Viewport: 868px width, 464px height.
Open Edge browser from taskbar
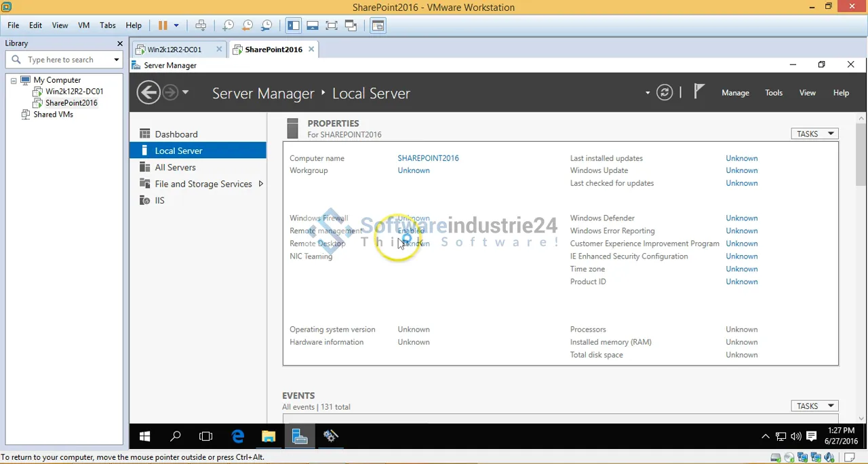tap(237, 436)
